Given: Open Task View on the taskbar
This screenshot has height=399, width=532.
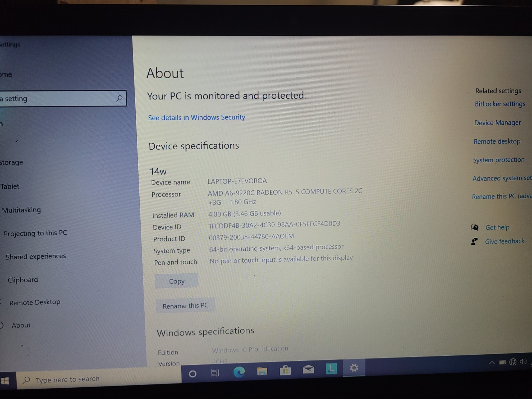Looking at the screenshot, I should (215, 373).
